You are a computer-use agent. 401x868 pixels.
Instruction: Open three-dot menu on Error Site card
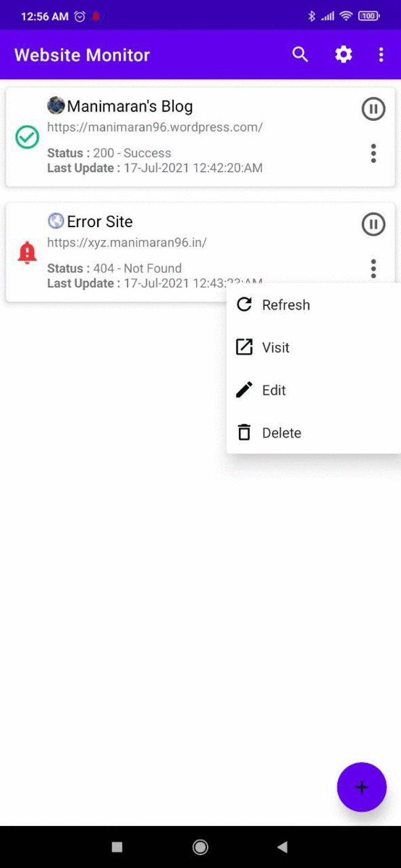click(373, 268)
